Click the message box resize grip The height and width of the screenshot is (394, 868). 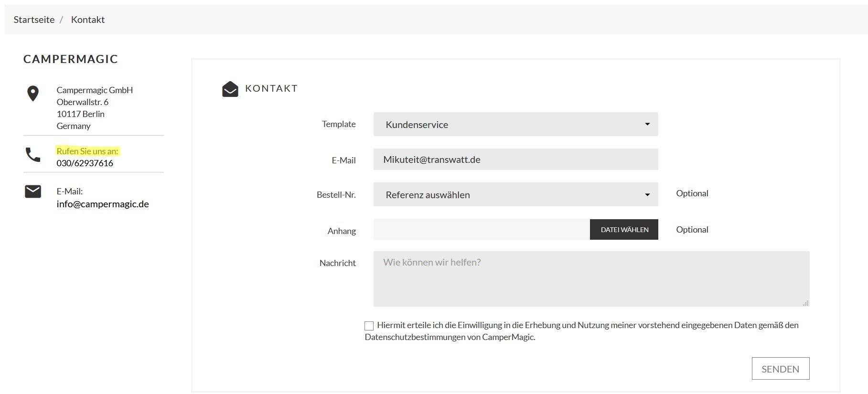[805, 303]
